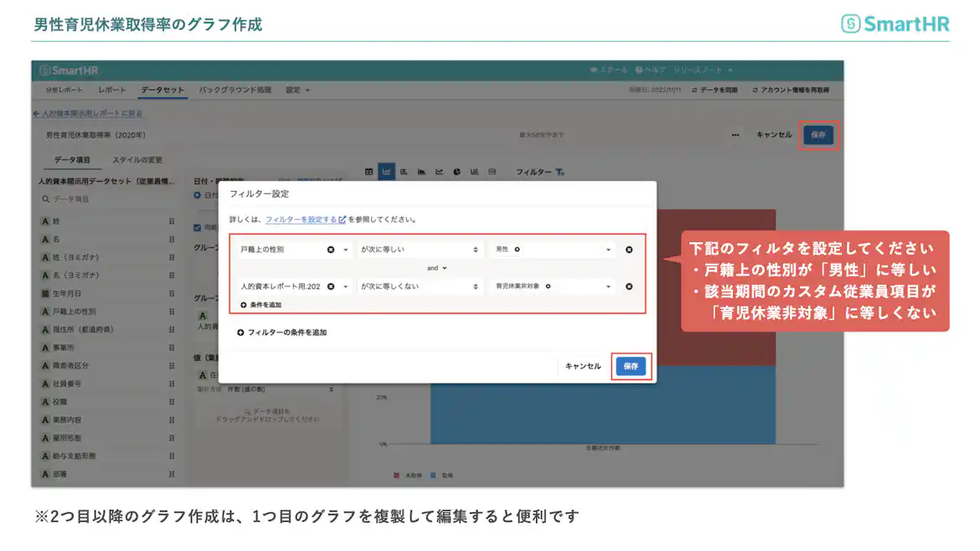Click the キャンセル button in the dialog

582,366
